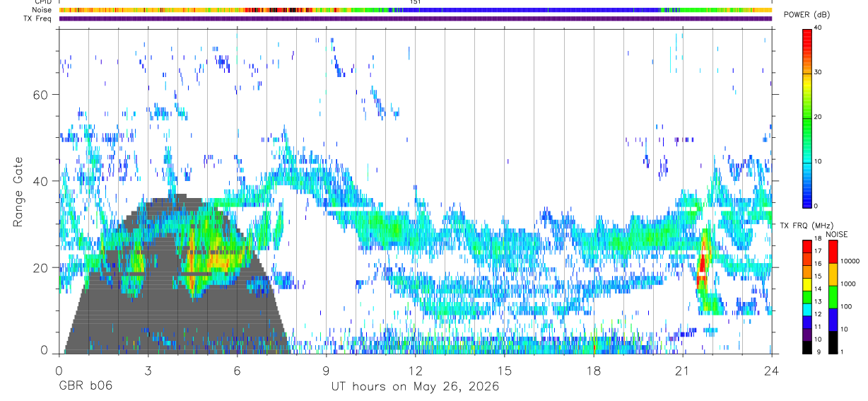Image resolution: width=868 pixels, height=401 pixels.
Task: Click the 40 tick label on POWER colorbar
Action: (x=818, y=28)
